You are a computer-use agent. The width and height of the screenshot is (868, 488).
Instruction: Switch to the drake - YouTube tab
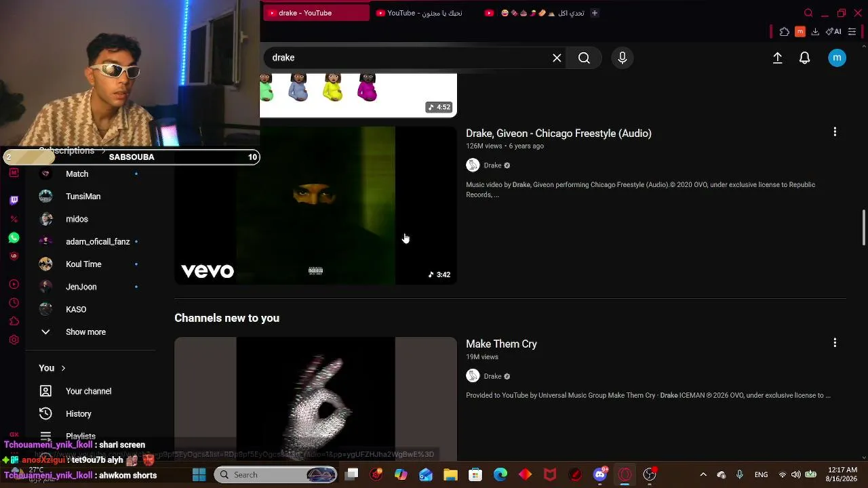[316, 13]
